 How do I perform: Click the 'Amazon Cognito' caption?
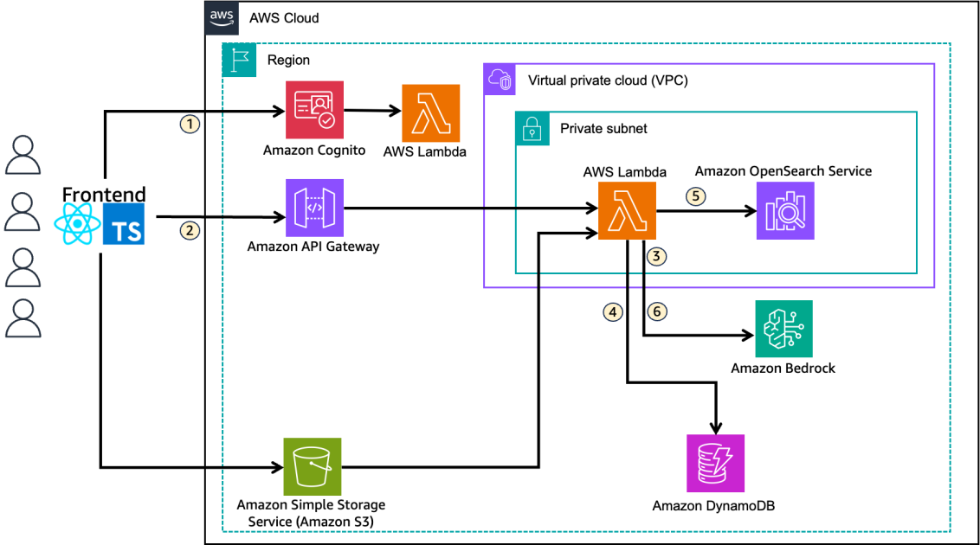coord(313,151)
